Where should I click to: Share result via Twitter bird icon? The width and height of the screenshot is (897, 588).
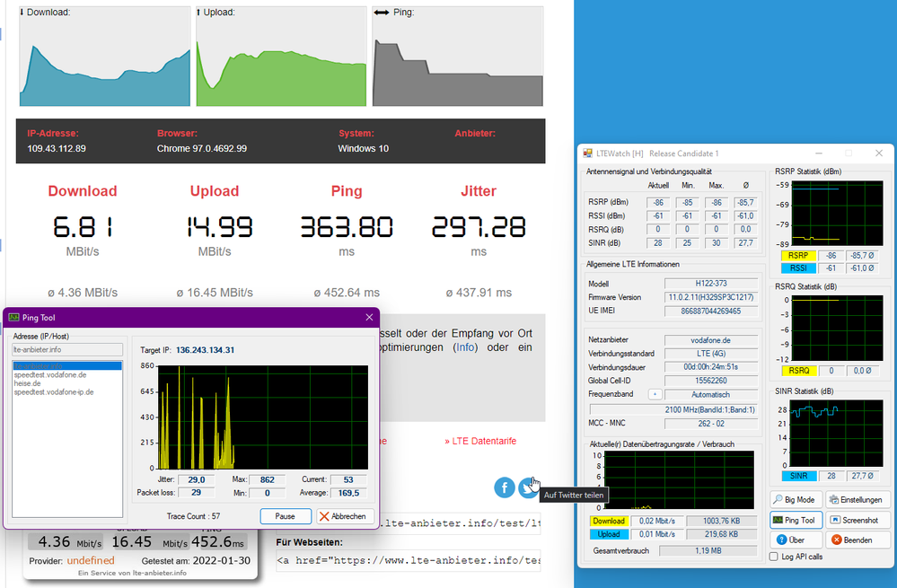coord(527,487)
